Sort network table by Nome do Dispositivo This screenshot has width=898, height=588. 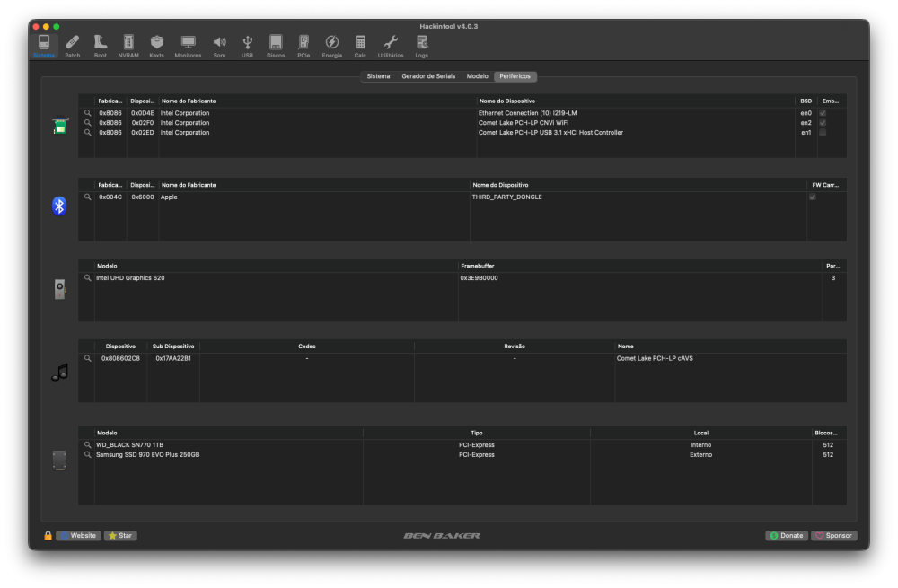click(636, 101)
